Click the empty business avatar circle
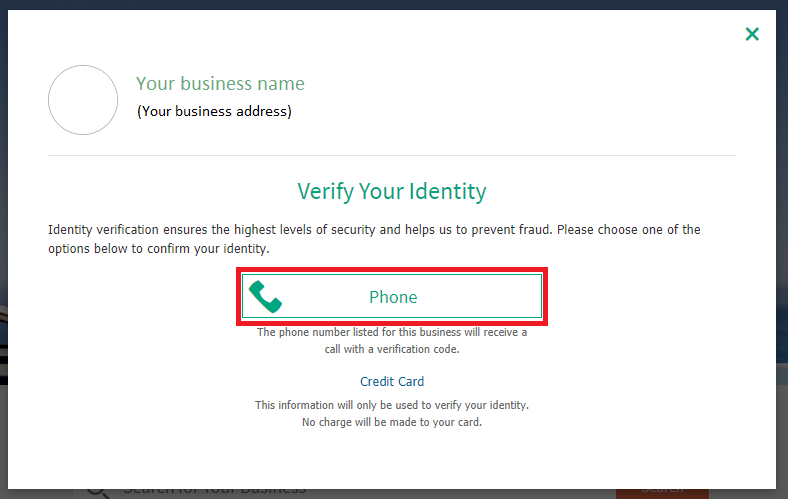Image resolution: width=788 pixels, height=499 pixels. [x=83, y=100]
